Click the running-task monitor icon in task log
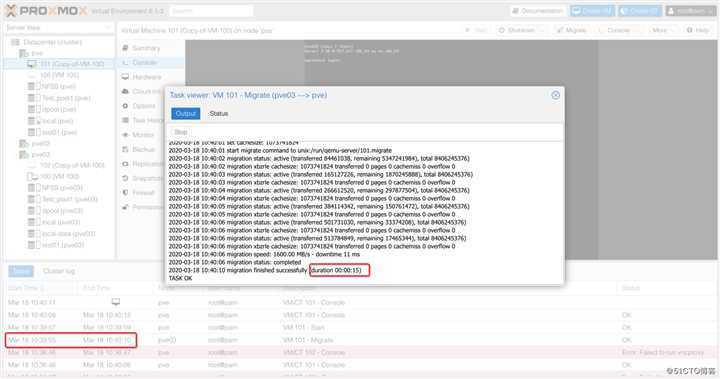The height and width of the screenshot is (379, 720). point(116,302)
